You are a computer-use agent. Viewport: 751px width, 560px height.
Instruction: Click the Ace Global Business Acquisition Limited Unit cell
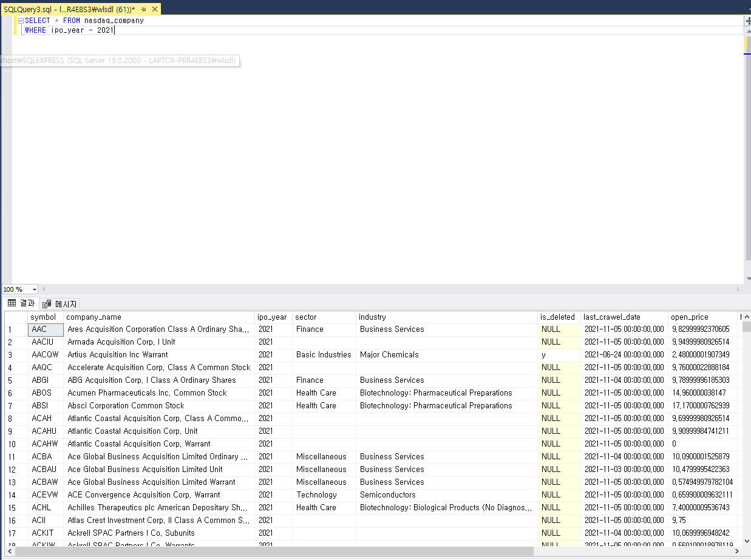(x=159, y=470)
